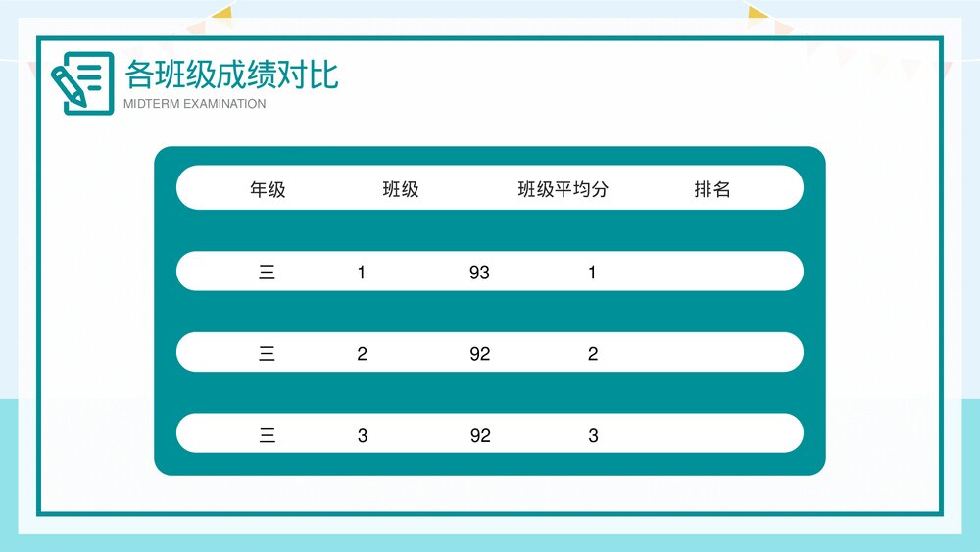The height and width of the screenshot is (552, 980).
Task: Select score 92 in the class 2 row
Action: coord(480,354)
